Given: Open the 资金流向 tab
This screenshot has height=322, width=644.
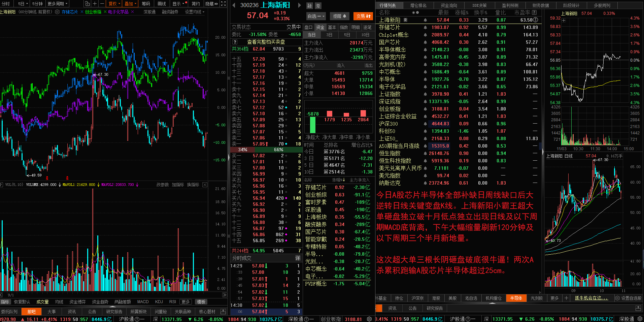Looking at the screenshot, I should tap(449, 5).
